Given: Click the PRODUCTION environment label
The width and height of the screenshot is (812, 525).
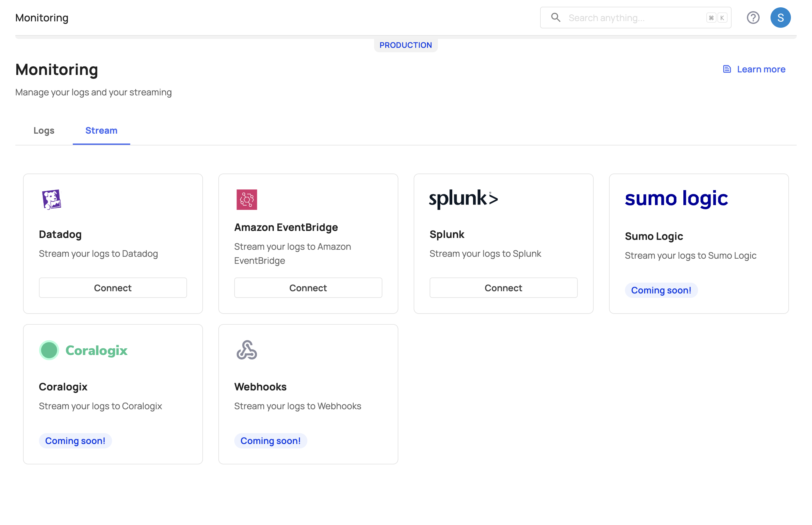Looking at the screenshot, I should tap(406, 44).
